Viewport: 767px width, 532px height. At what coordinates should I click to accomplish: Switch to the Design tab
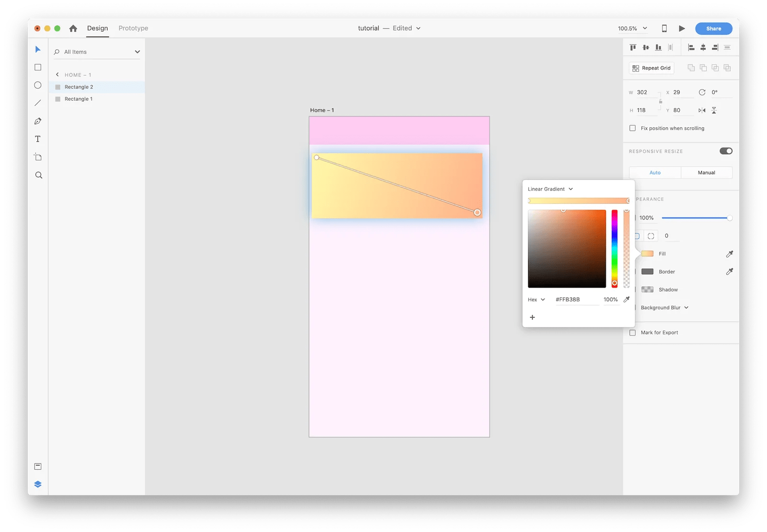98,28
